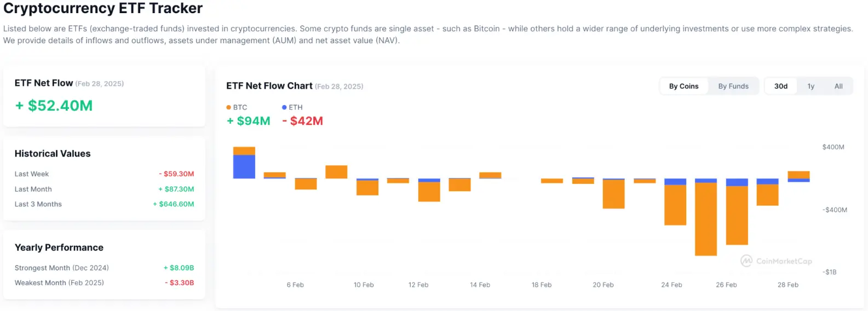Viewport: 868px width, 311px height.
Task: Click the Last Week value -$59.30M
Action: coord(176,174)
